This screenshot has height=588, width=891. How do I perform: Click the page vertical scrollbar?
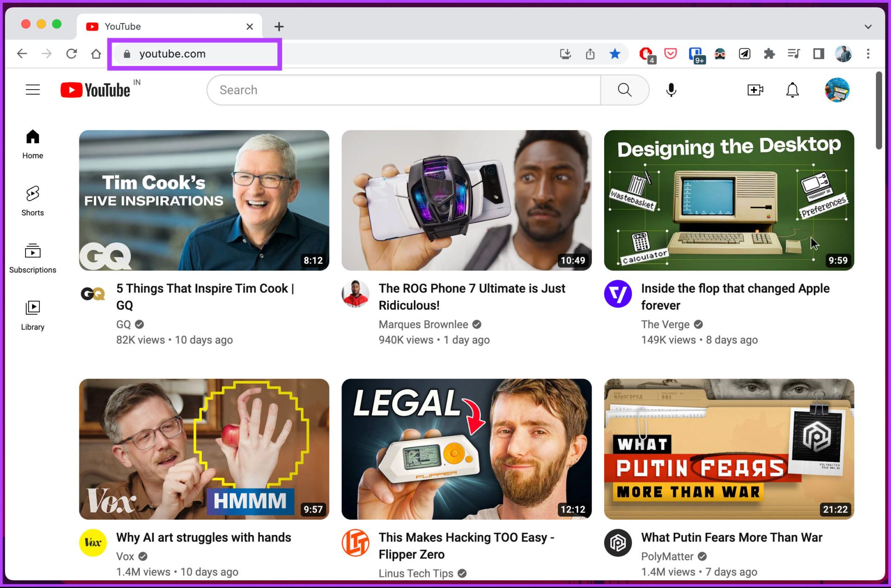click(879, 110)
